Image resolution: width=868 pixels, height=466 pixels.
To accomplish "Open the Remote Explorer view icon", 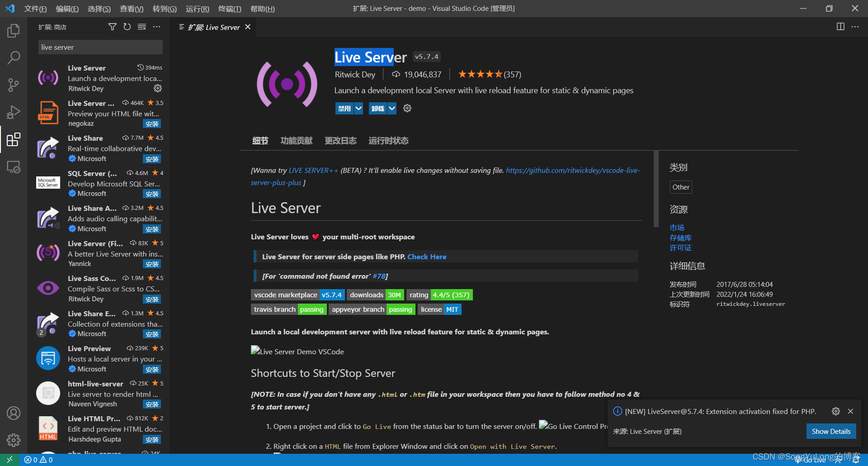I will click(x=14, y=167).
